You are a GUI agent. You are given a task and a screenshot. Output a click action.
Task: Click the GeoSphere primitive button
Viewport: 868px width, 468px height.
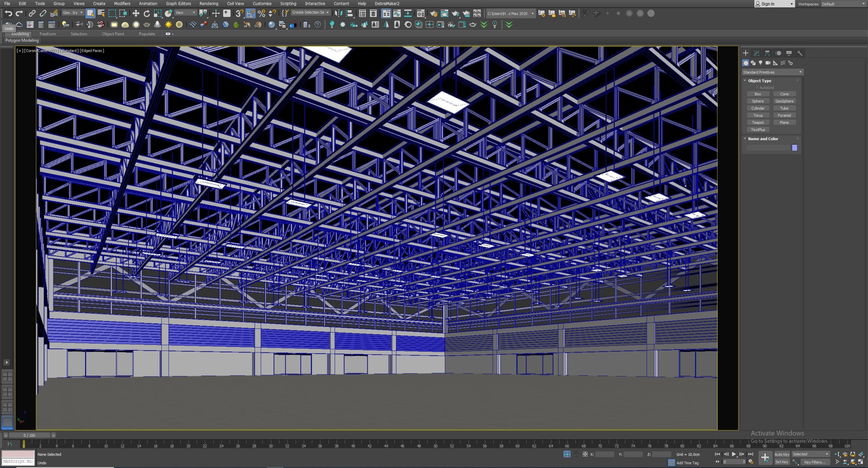coord(784,101)
